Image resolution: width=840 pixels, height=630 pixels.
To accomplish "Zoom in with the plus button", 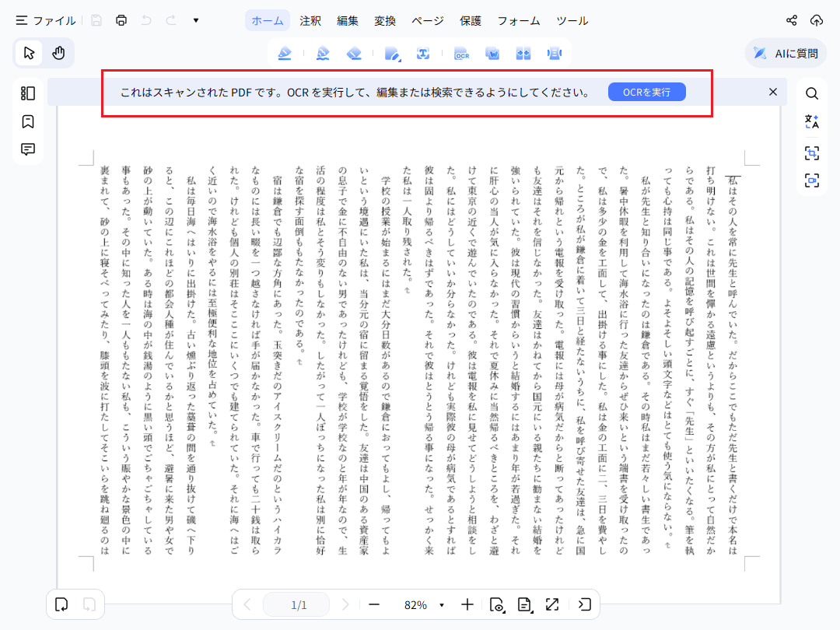I will 467,605.
